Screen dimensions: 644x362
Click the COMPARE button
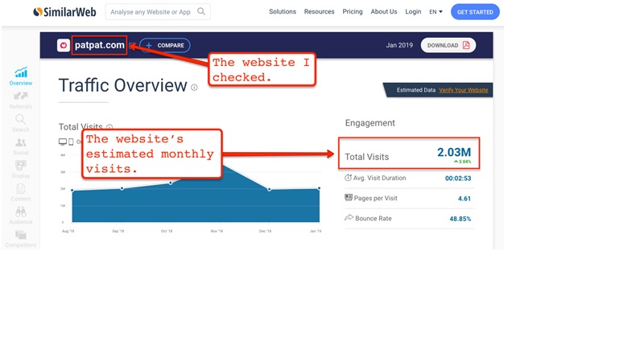click(x=165, y=45)
